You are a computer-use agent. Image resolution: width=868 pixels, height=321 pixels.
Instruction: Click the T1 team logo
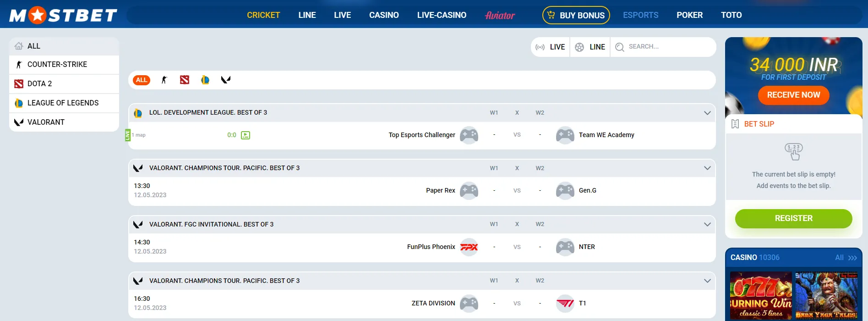pyautogui.click(x=565, y=304)
